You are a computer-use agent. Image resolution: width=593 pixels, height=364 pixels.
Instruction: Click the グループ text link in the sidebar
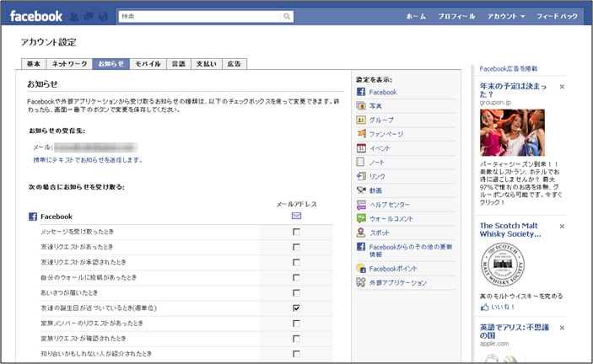[x=381, y=120]
